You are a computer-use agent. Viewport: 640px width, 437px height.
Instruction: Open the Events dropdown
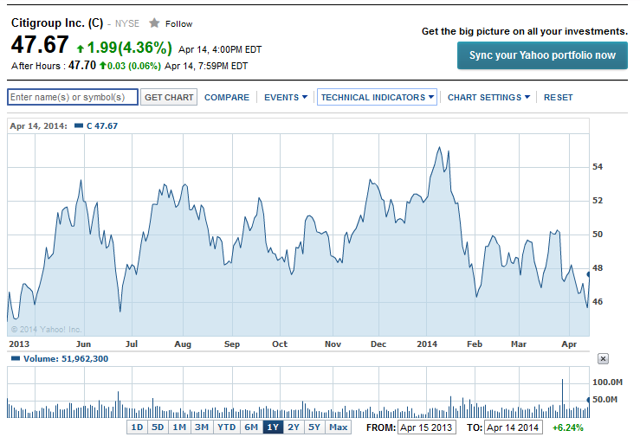click(285, 97)
